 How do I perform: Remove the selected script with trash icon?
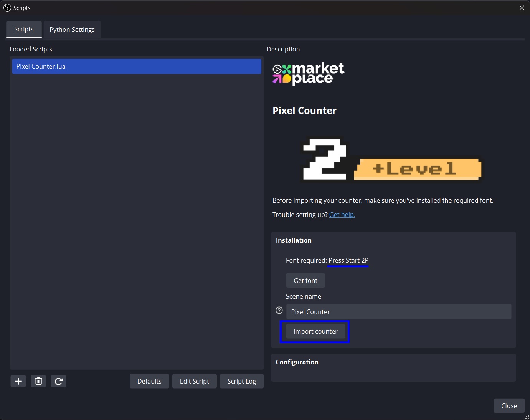38,381
